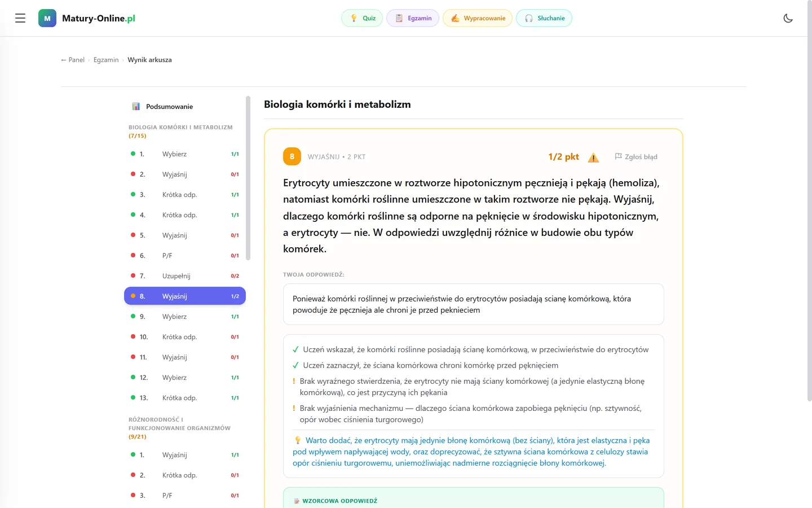Open the Egzamin tab with the clipboard icon
This screenshot has width=812, height=508.
pyautogui.click(x=413, y=18)
